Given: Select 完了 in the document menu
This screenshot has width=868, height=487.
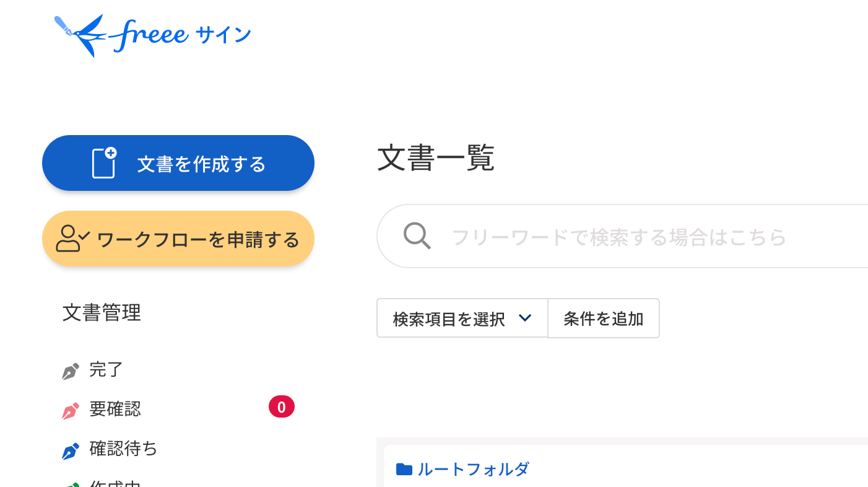Looking at the screenshot, I should coord(106,370).
